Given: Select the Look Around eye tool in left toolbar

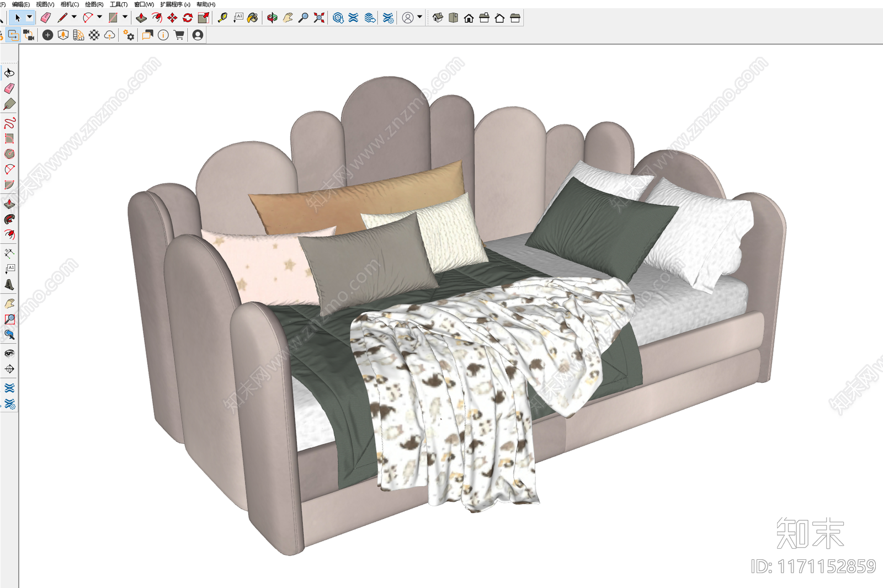Looking at the screenshot, I should [9, 353].
